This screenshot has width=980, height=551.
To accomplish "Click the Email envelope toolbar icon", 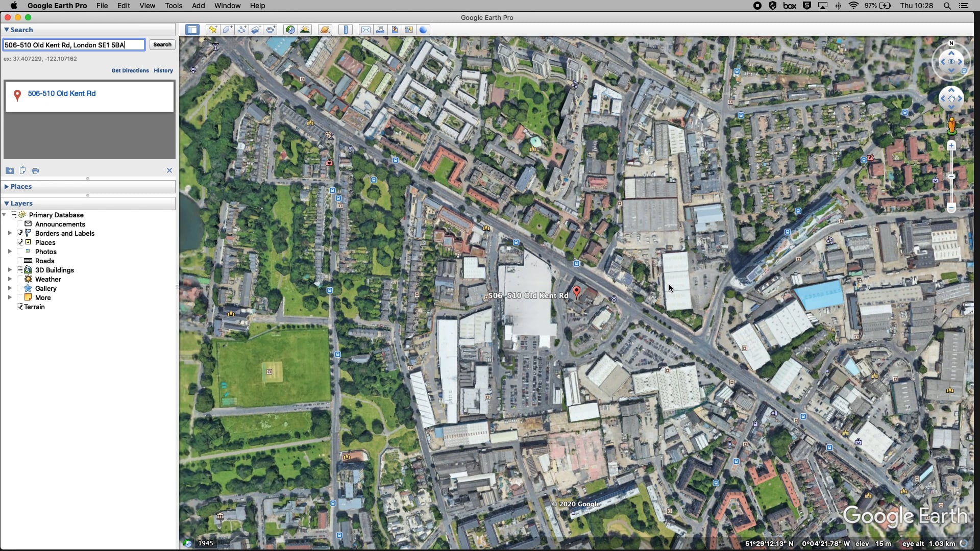I will pyautogui.click(x=365, y=30).
